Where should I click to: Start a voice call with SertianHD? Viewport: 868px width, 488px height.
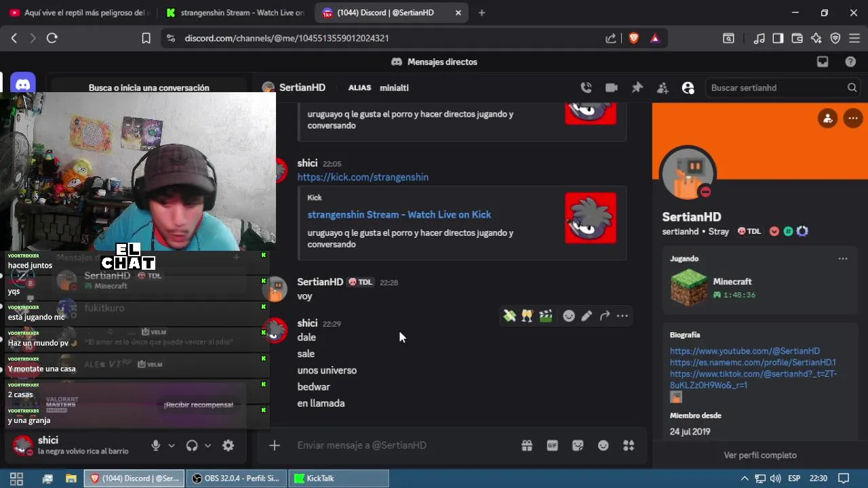(x=586, y=87)
